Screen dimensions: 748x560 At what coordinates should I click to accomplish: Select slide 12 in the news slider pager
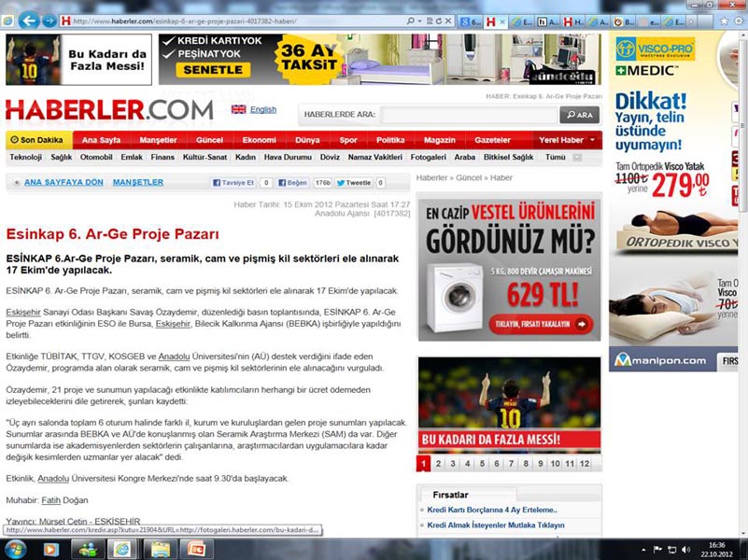(x=585, y=464)
